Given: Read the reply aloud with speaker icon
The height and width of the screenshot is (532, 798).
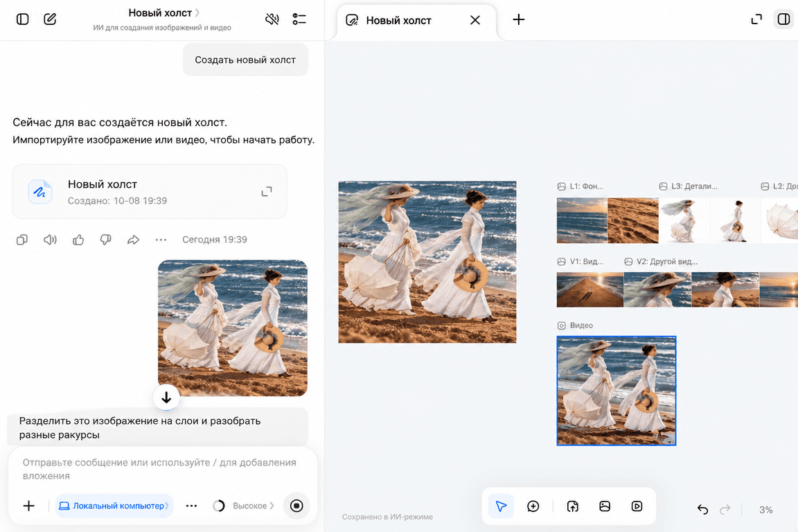Looking at the screenshot, I should point(50,239).
